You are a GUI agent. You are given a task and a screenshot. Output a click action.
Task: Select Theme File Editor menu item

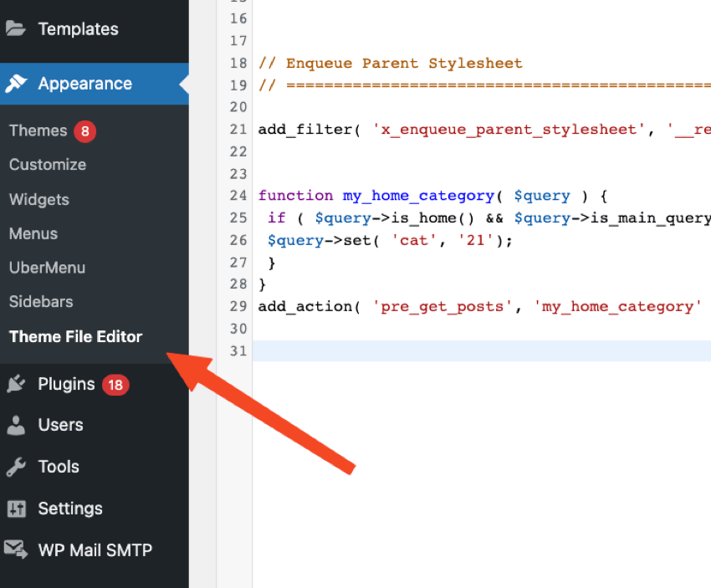(76, 337)
